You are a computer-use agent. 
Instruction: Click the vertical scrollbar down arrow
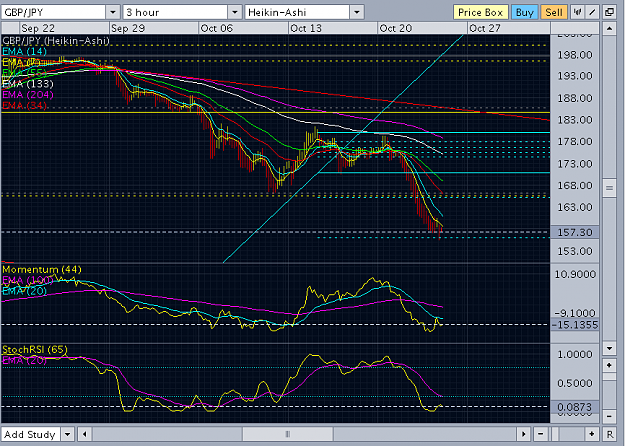[x=609, y=348]
